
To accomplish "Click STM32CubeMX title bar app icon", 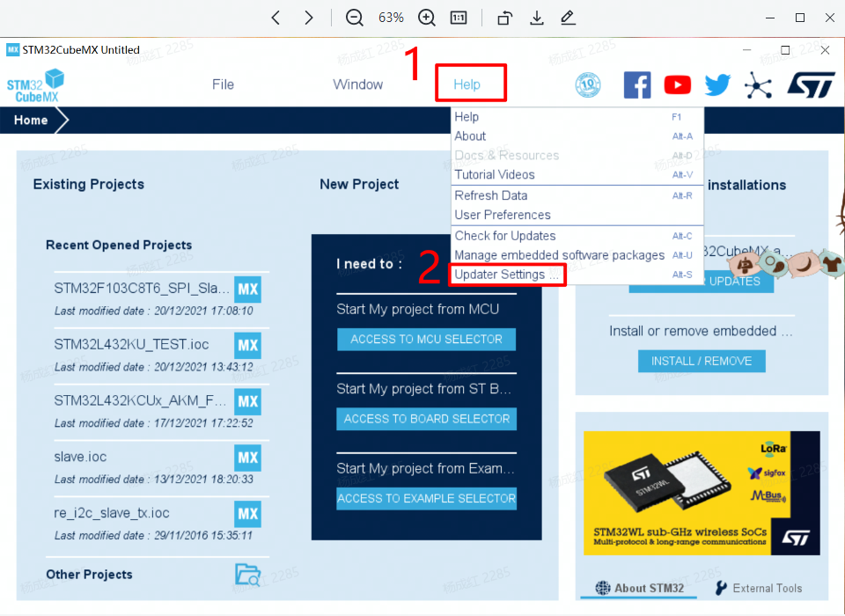I will (13, 50).
